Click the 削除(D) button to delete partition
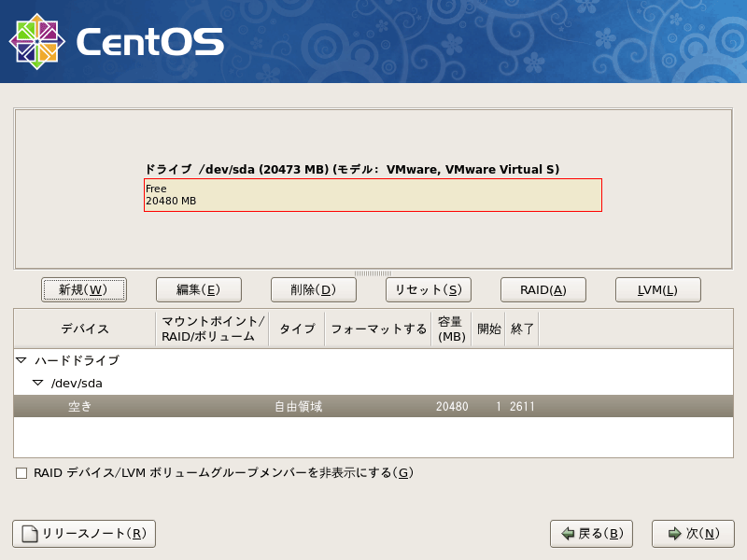747x560 pixels. click(314, 289)
